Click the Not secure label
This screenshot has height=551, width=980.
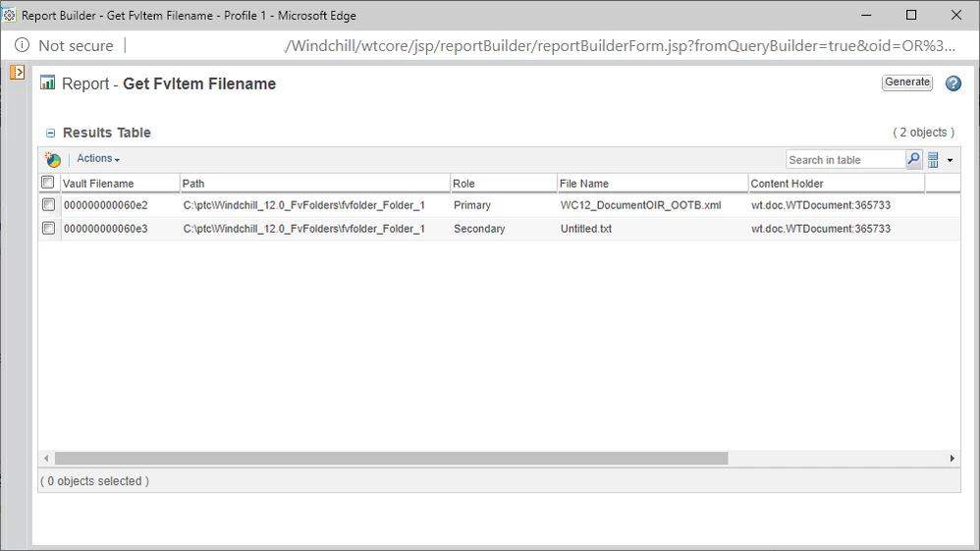(x=76, y=45)
